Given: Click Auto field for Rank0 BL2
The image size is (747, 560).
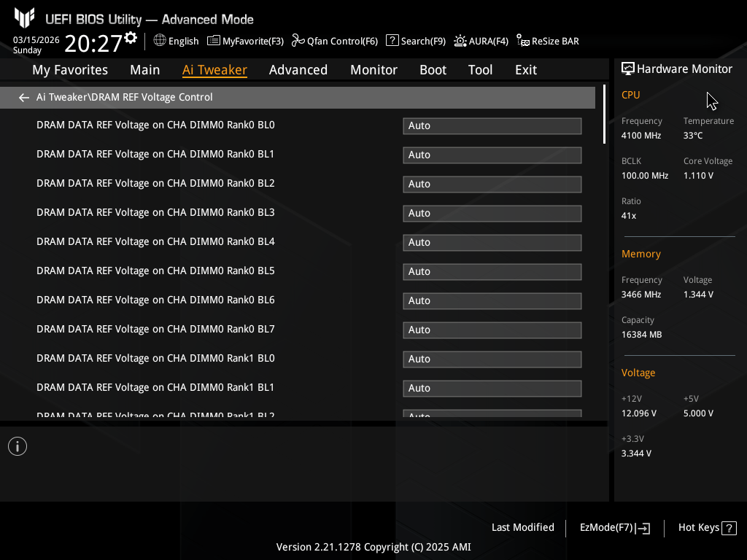Looking at the screenshot, I should [x=492, y=184].
